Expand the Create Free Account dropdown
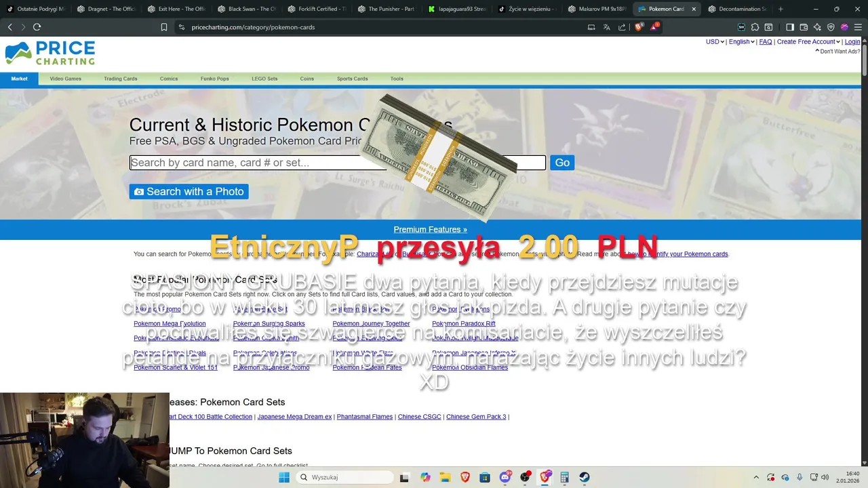 tap(808, 41)
